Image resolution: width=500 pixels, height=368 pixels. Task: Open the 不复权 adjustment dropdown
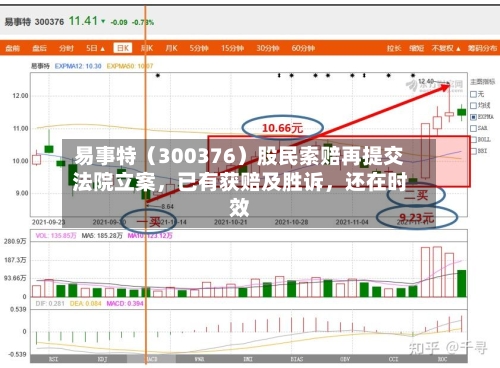[446, 48]
